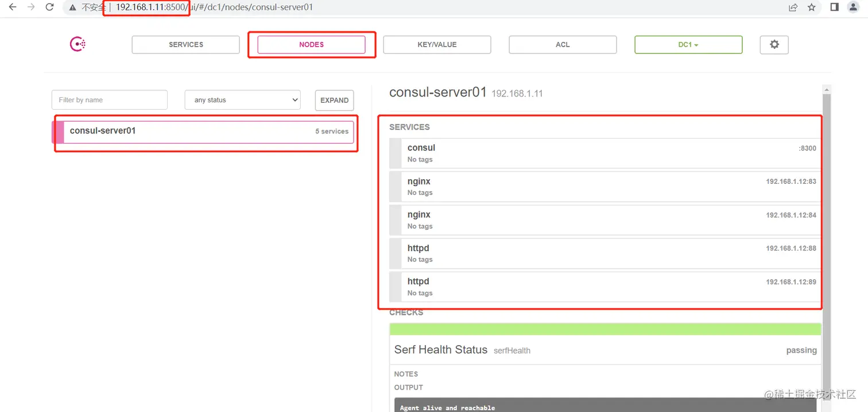This screenshot has width=868, height=412.
Task: Open the ACL tab
Action: pyautogui.click(x=563, y=44)
